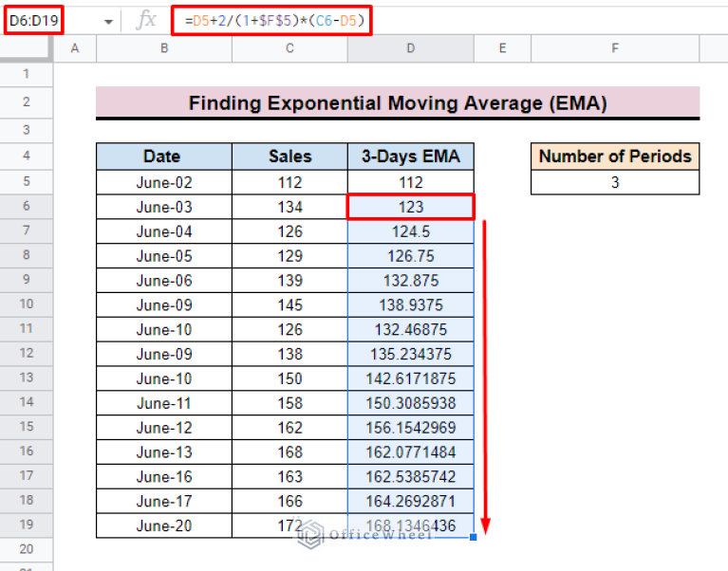The image size is (728, 571).
Task: Click the fill handle at D19
Action: coord(474,538)
